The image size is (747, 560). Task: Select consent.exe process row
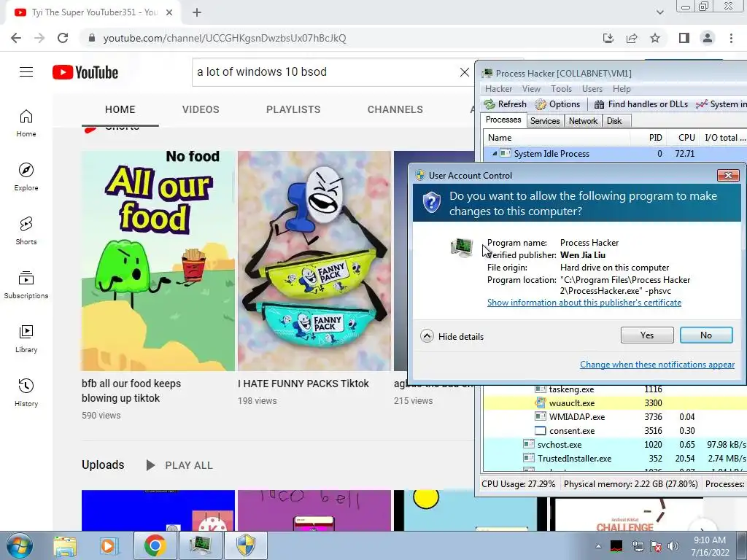pyautogui.click(x=614, y=430)
